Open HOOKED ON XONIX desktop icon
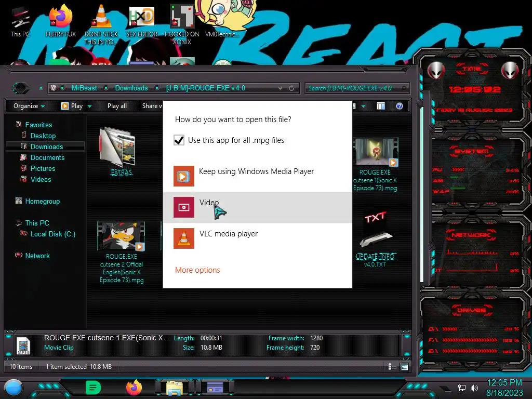This screenshot has width=532, height=399. point(182,24)
